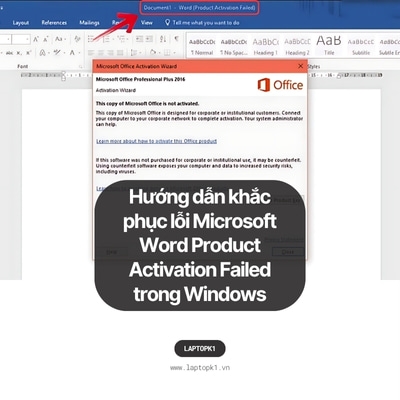
Task: Expand the numbering list dropdown arrow
Action: (112, 40)
